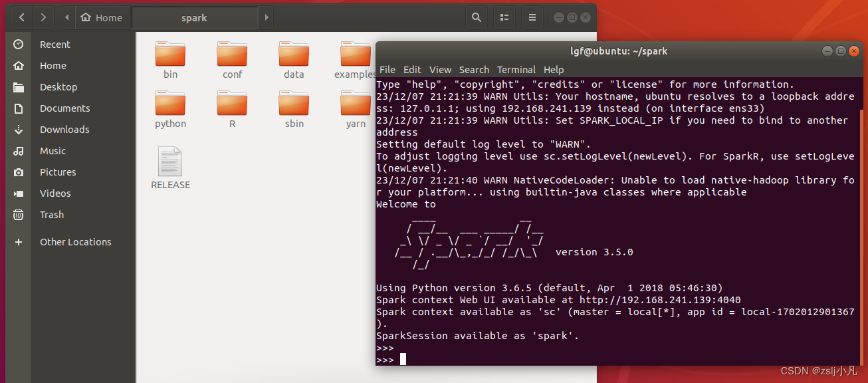Screen dimensions: 868x383
Task: Go forward in the file manager
Action: (43, 18)
